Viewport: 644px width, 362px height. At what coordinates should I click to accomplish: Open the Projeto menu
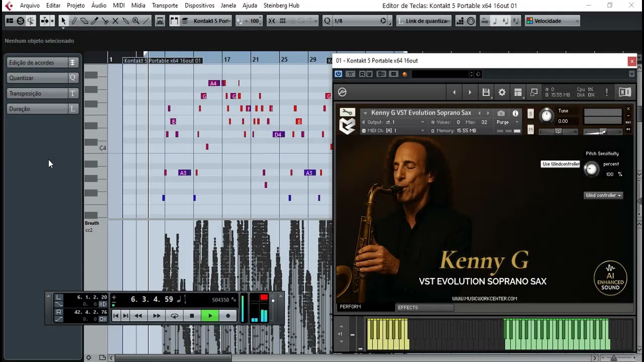pos(76,6)
